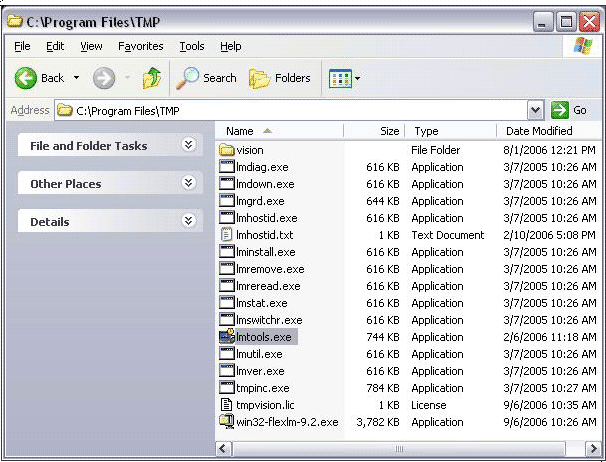This screenshot has height=462, width=606.
Task: Select the lmtools.exe file icon
Action: [227, 337]
